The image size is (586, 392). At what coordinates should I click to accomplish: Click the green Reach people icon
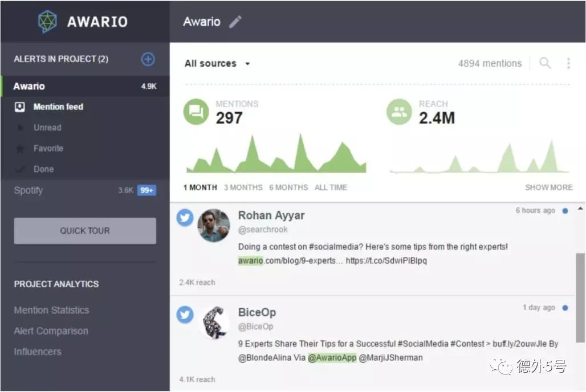pos(399,111)
